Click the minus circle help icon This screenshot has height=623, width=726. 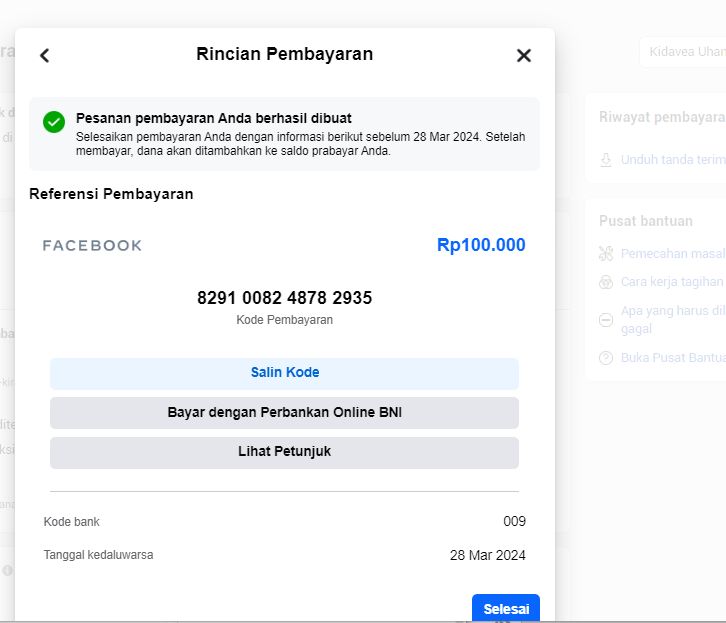pyautogui.click(x=606, y=320)
